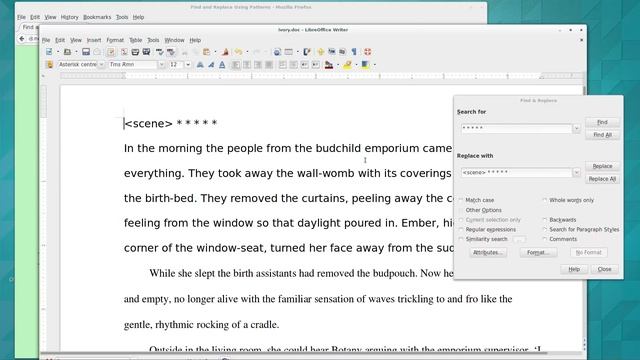Check the Regular expressions option
Viewport: 640px width, 360px height.
[x=461, y=229]
